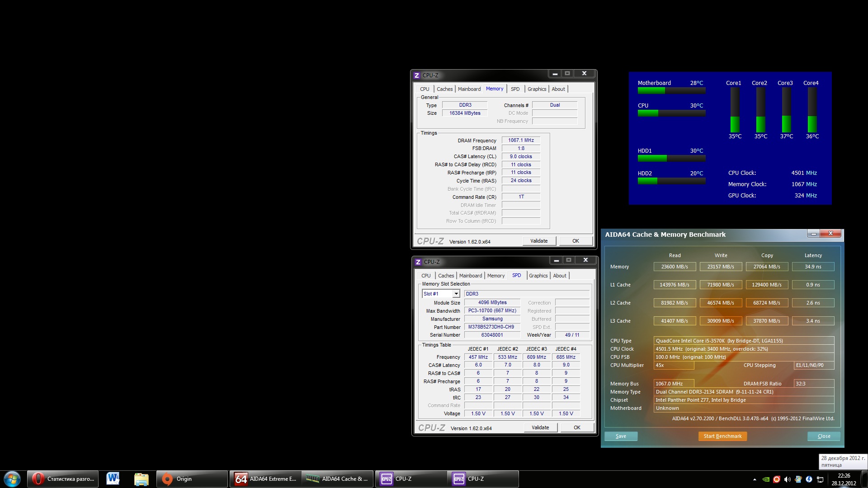868x488 pixels.
Task: Open About tab in upper CPU-Z window
Action: point(558,89)
